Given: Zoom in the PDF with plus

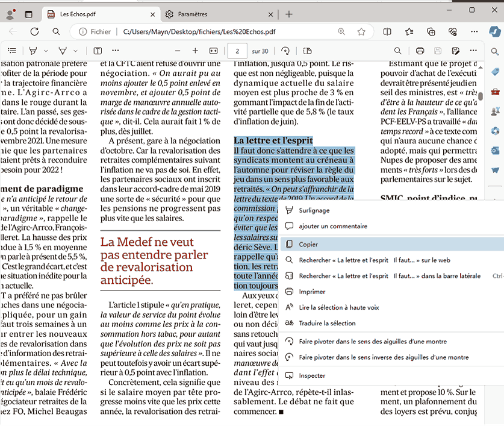Looking at the screenshot, I should (195, 51).
